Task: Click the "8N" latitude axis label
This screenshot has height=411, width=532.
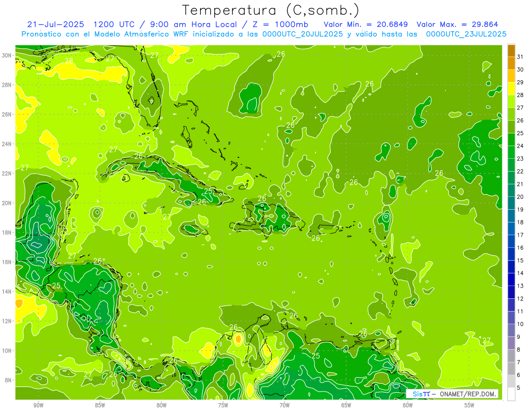Action: (9, 380)
